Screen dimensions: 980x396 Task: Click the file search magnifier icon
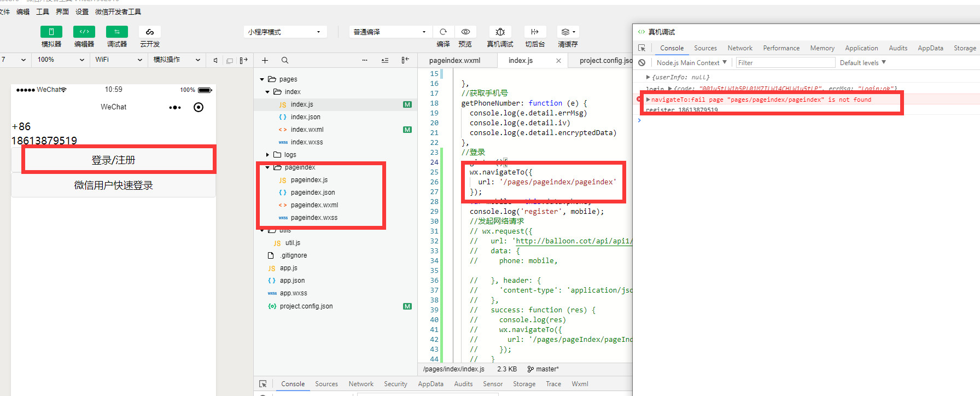[x=285, y=60]
